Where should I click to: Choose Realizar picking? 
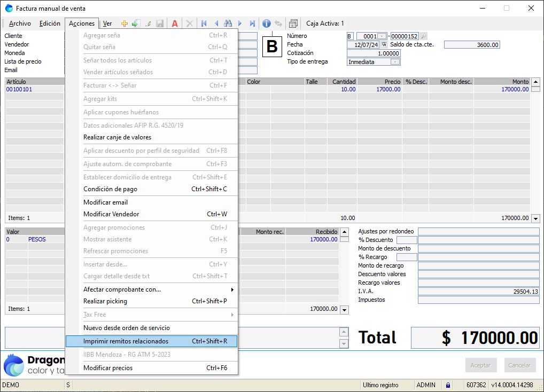tap(152, 301)
